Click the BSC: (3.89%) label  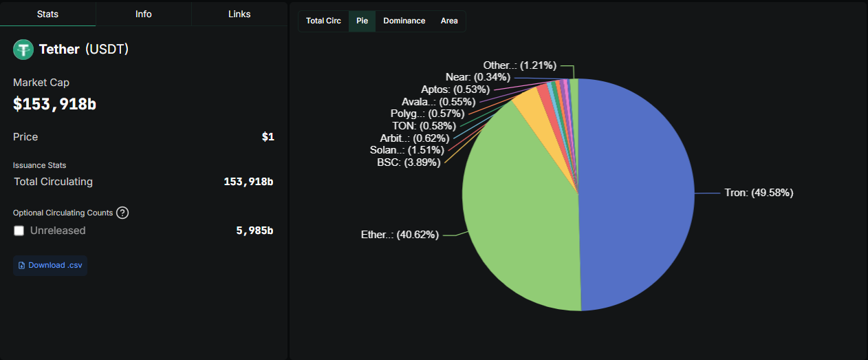(409, 162)
